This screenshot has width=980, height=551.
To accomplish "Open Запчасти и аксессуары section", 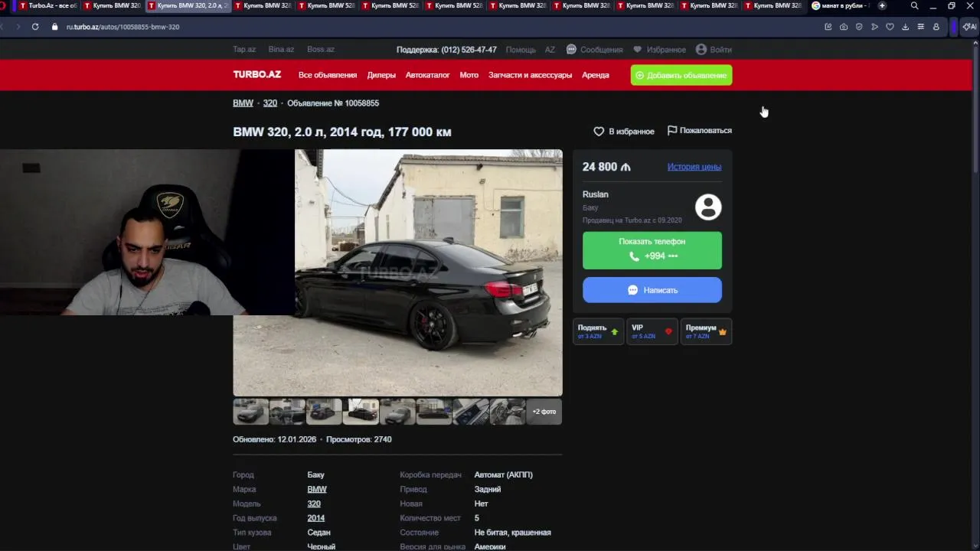I will pyautogui.click(x=530, y=75).
